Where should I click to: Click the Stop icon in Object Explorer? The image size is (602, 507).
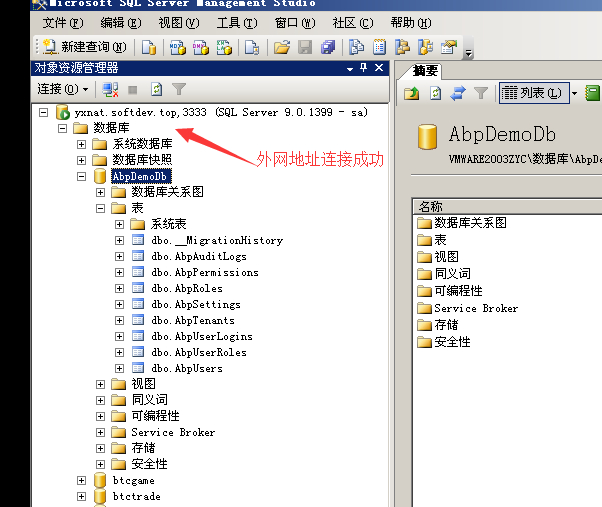click(133, 90)
